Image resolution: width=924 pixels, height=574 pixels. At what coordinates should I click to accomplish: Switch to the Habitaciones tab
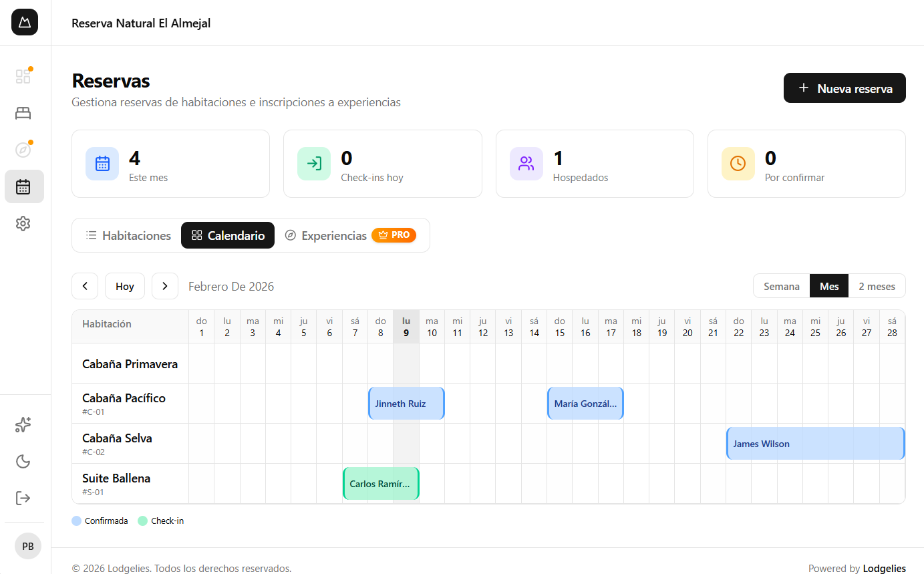tap(128, 235)
